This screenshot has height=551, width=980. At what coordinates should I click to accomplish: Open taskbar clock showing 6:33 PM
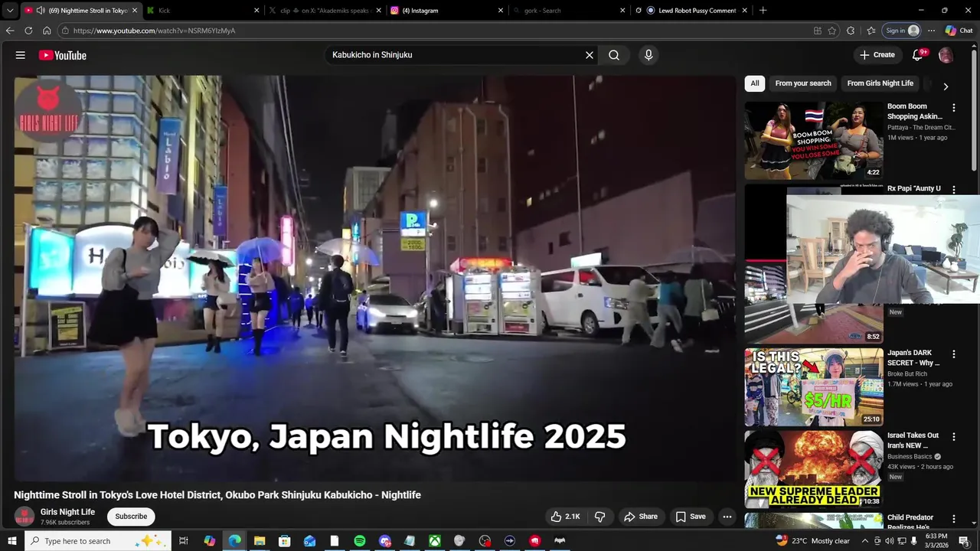click(936, 541)
